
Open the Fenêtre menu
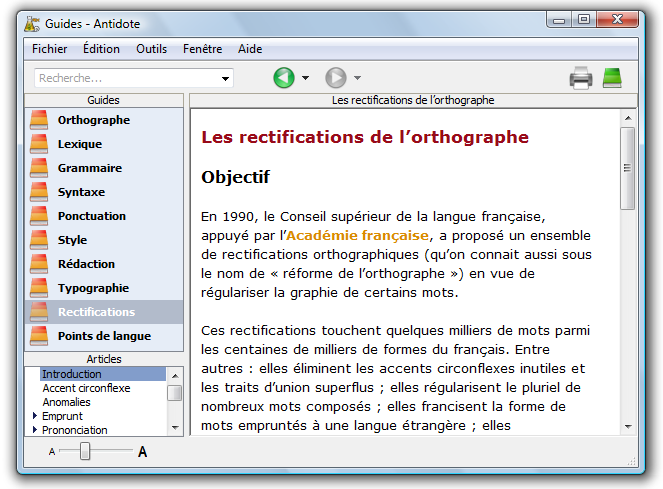[x=203, y=49]
